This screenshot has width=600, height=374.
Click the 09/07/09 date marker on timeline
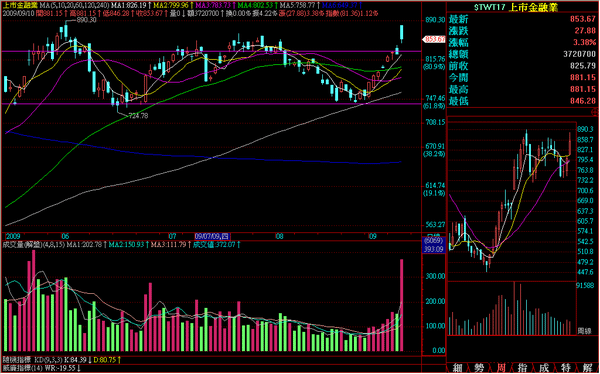[x=212, y=236]
